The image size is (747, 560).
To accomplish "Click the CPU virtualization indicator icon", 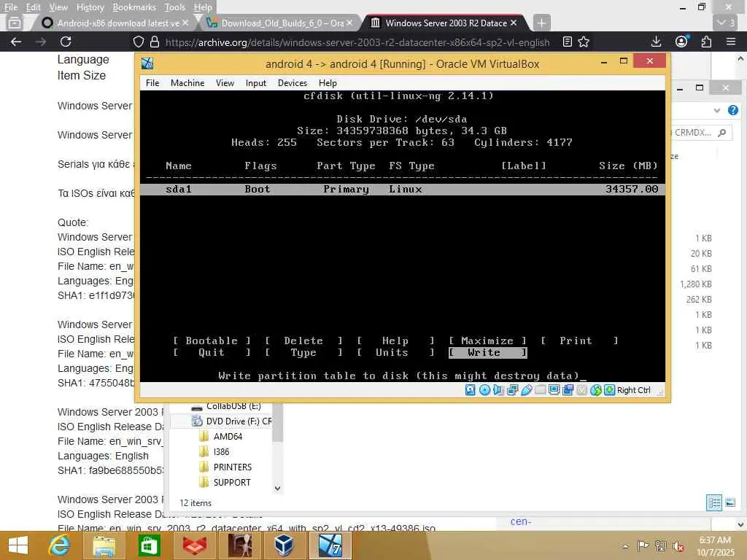I will (x=581, y=390).
